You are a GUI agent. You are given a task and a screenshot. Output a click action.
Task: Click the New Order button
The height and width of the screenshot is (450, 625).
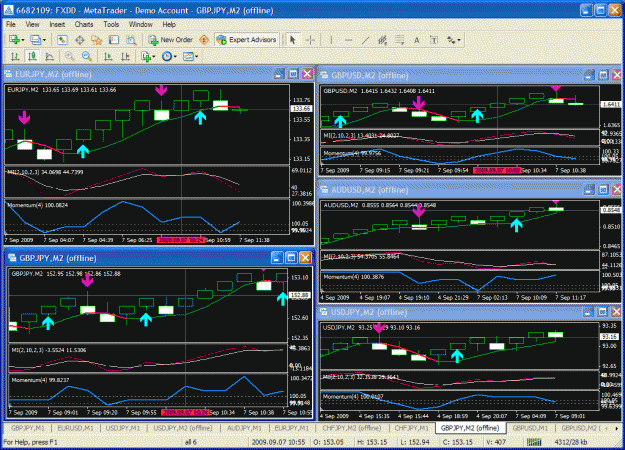tap(171, 40)
